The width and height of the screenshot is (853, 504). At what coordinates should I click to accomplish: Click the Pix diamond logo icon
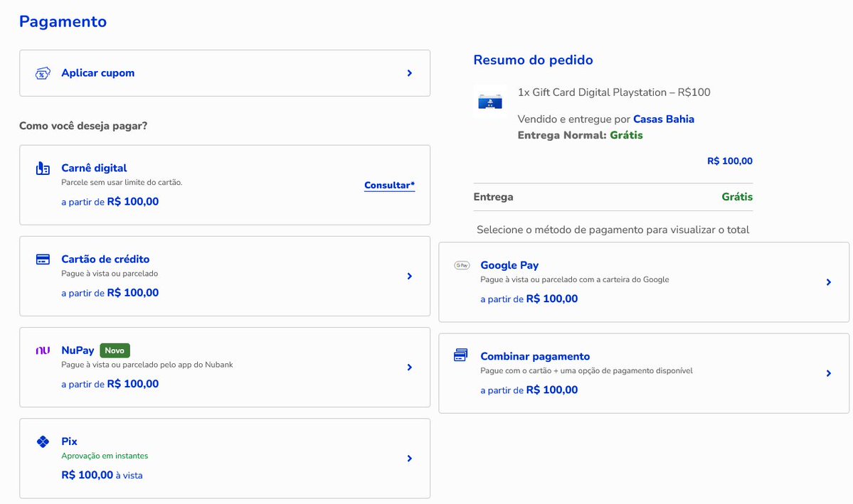(43, 441)
